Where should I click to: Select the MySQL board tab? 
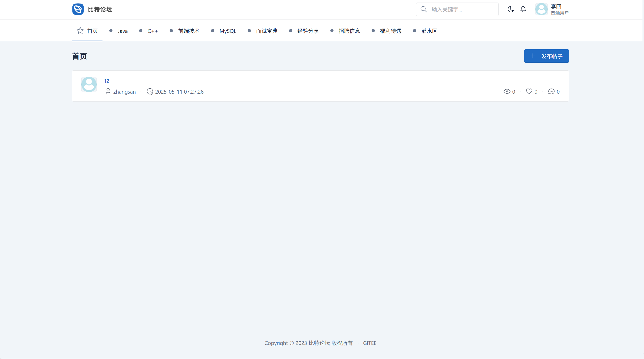click(x=228, y=31)
